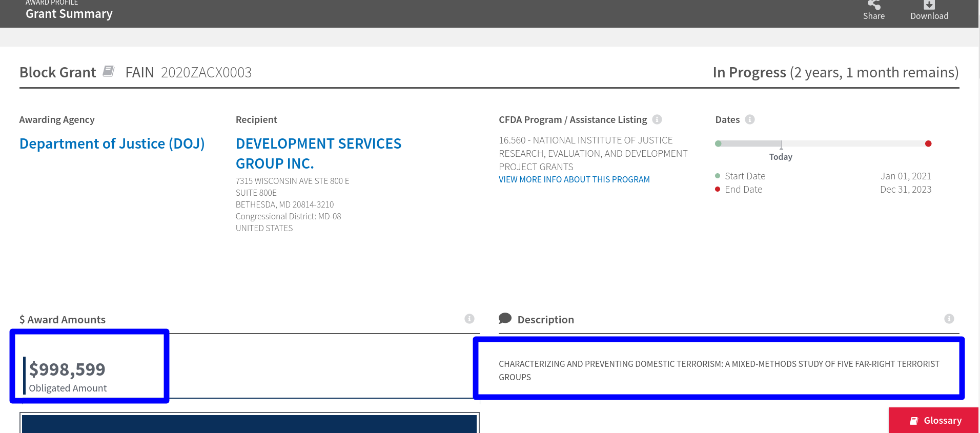Select the 16.560 CFDA program text

pyautogui.click(x=593, y=153)
